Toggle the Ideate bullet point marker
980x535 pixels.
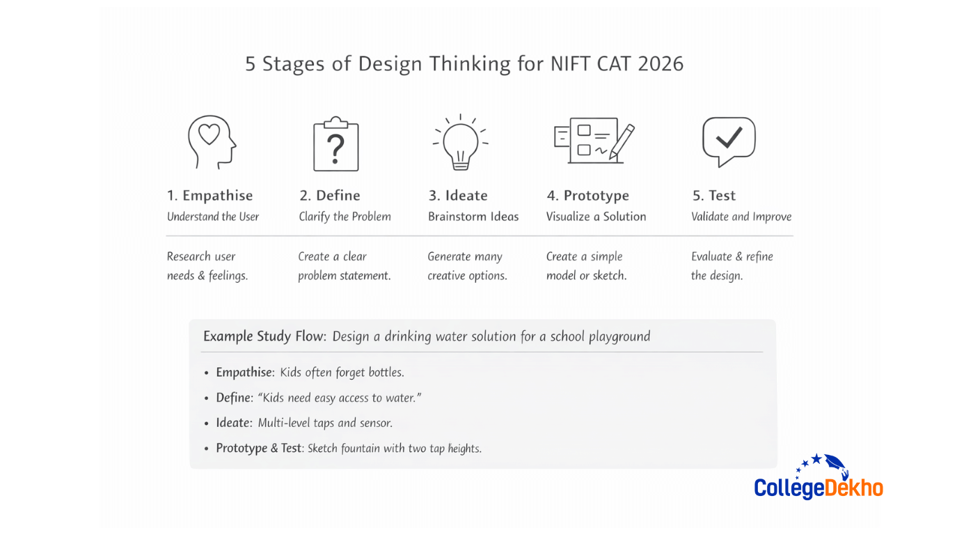point(206,423)
